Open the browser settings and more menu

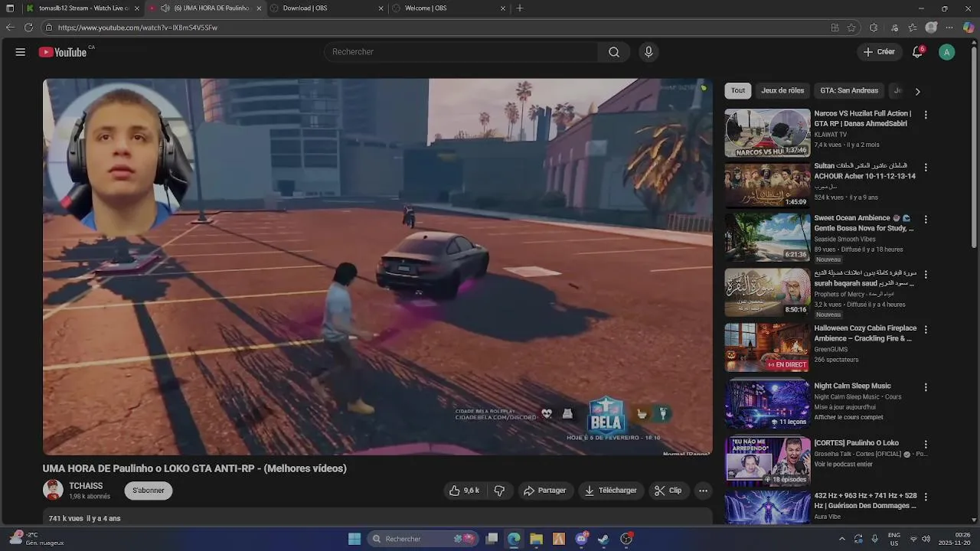[949, 28]
